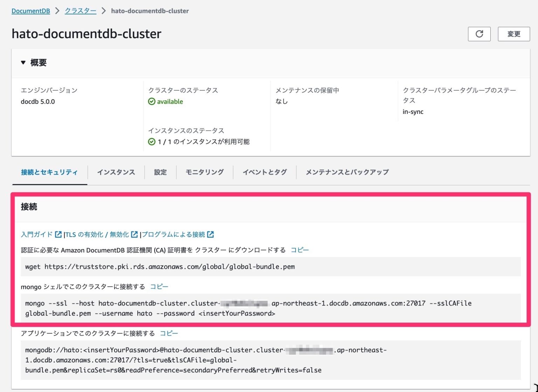This screenshot has height=392, width=538.
Task: Click 1 / 1 のインスタンスが利用可能 text
Action: (204, 142)
